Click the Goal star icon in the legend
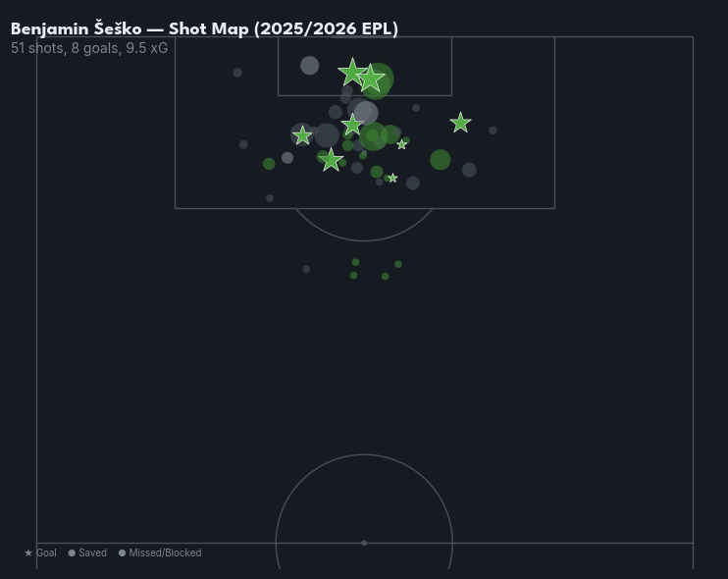 click(x=28, y=553)
